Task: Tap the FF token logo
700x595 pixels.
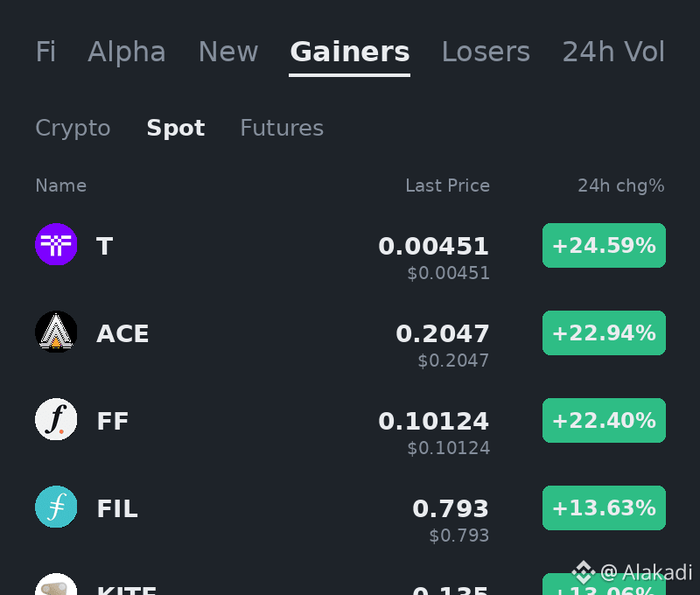Action: (56, 419)
